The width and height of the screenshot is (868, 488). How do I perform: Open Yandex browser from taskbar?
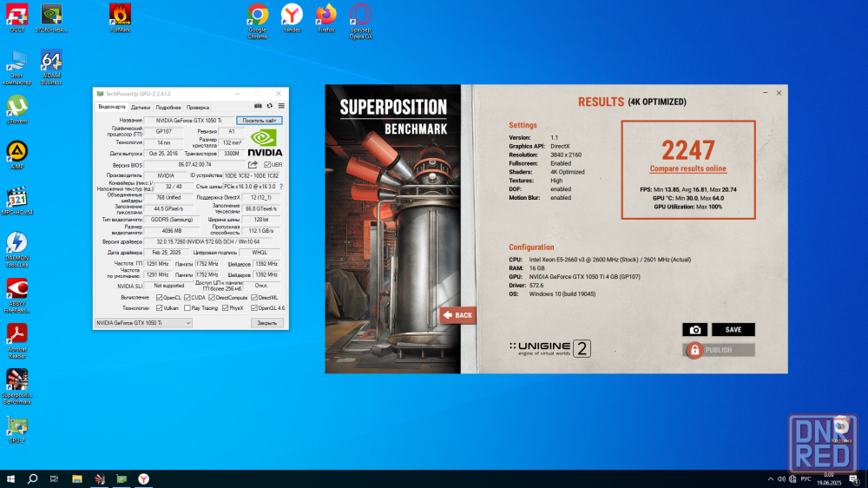click(x=144, y=479)
